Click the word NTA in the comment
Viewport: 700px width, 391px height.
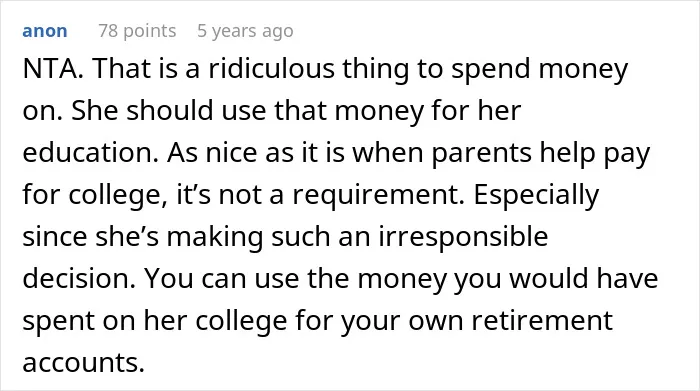pyautogui.click(x=53, y=69)
